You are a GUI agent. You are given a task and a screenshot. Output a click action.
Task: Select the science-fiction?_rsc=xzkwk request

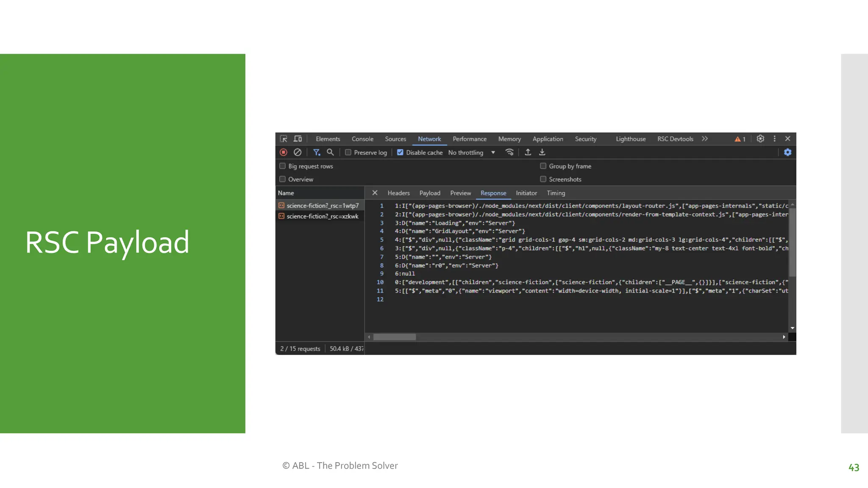[322, 216]
